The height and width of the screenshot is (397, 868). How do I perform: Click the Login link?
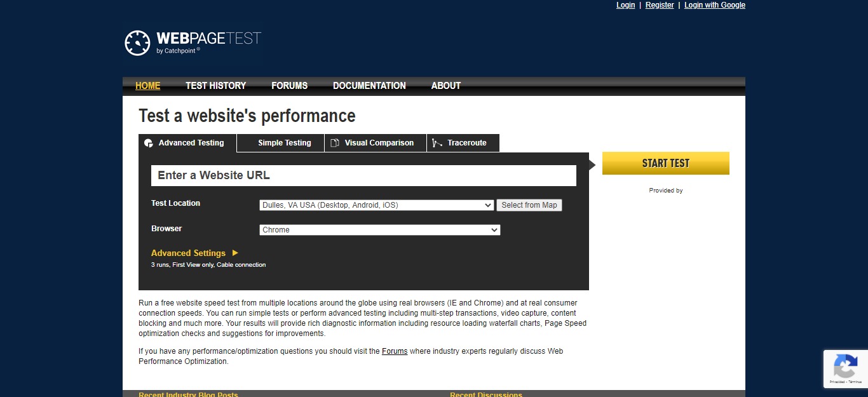(x=626, y=5)
